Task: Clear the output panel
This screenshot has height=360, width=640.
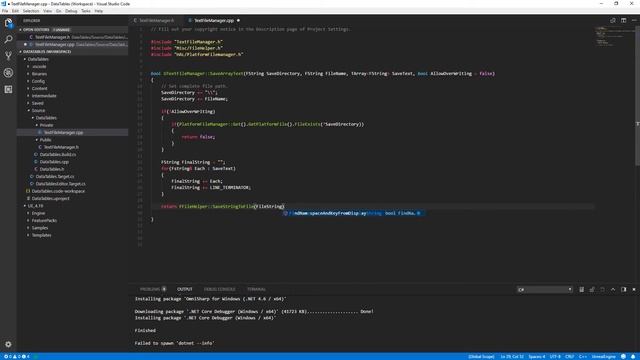Action: click(581, 289)
